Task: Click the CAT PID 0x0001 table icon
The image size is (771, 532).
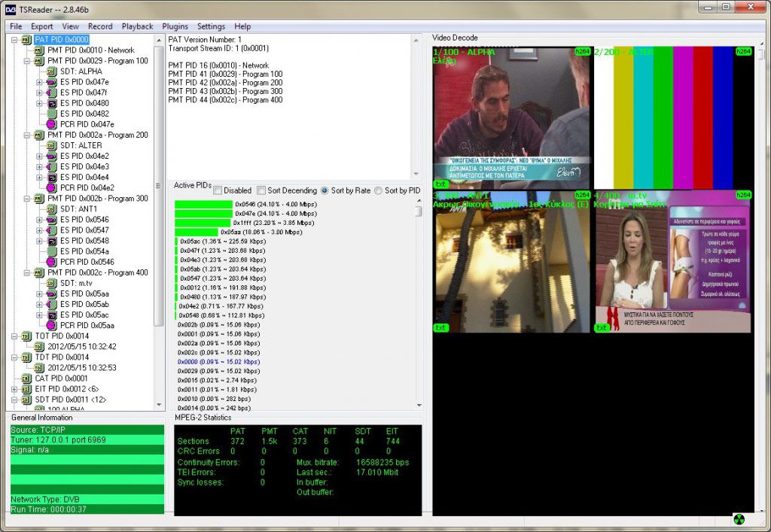Action: click(26, 378)
